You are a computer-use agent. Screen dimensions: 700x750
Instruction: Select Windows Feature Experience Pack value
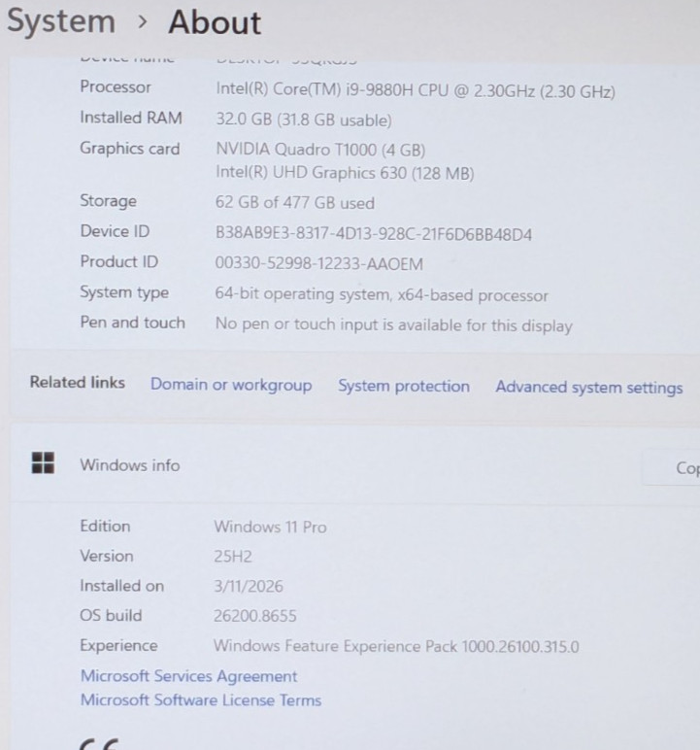(396, 646)
